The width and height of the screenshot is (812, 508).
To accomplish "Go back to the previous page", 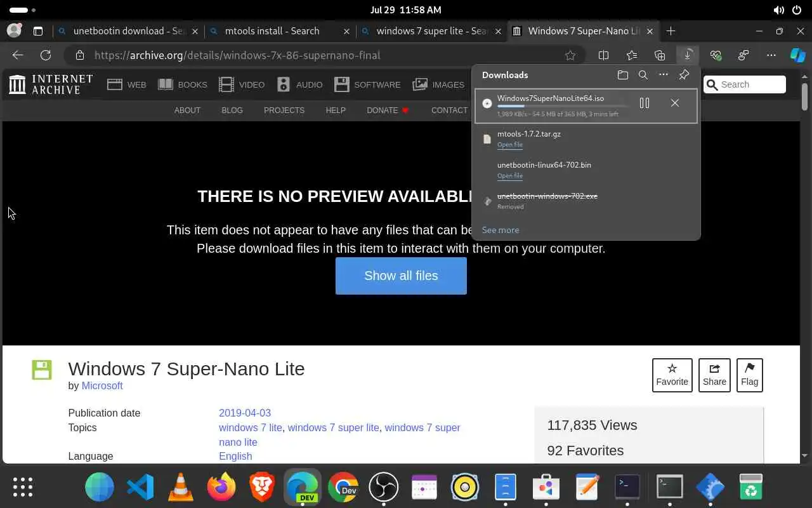I will click(18, 55).
